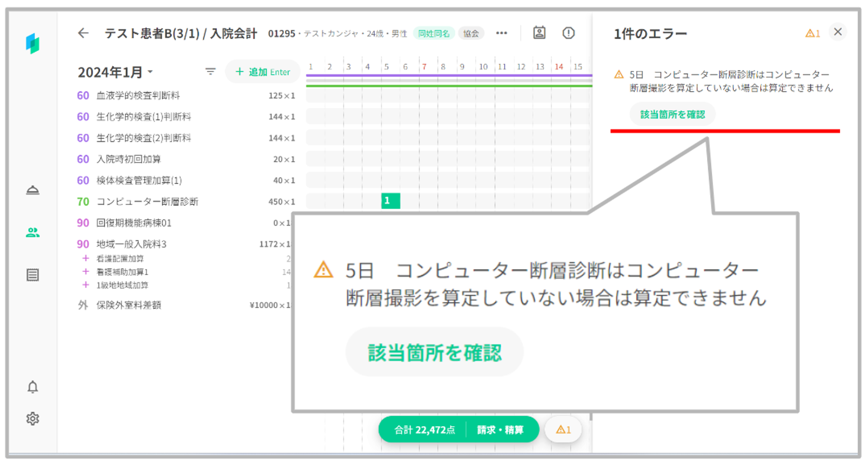
Task: Select the 地域一般入院料3 row
Action: click(184, 244)
